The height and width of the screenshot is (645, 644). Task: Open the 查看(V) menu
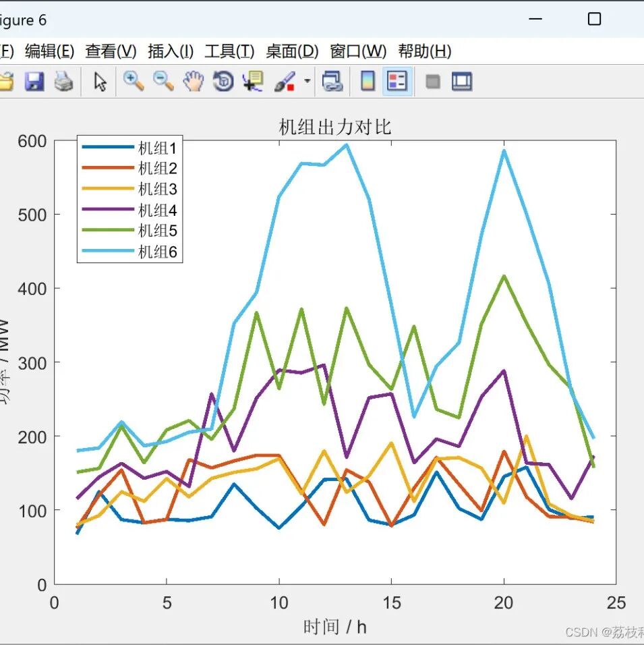point(111,51)
